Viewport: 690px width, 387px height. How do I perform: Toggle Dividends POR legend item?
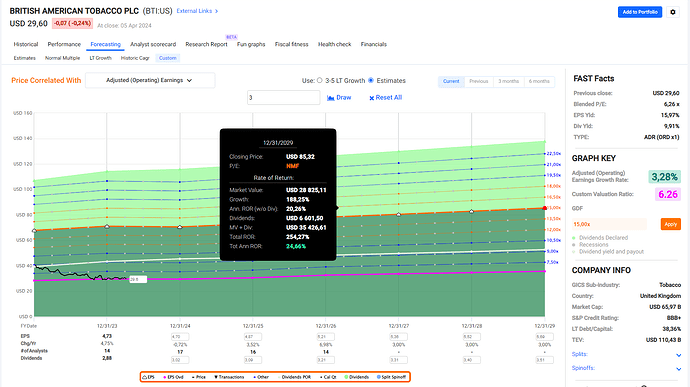[294, 377]
